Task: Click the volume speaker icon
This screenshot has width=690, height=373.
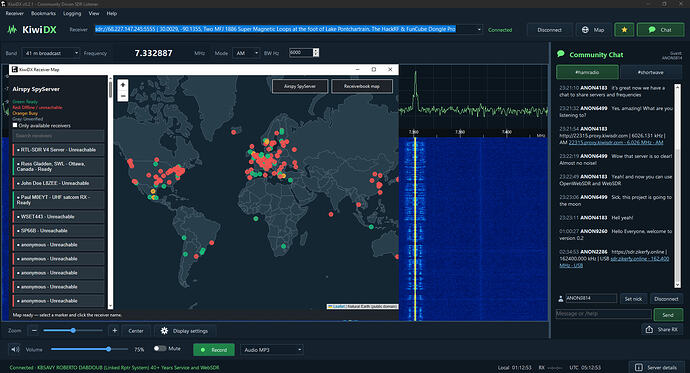Action: click(15, 350)
